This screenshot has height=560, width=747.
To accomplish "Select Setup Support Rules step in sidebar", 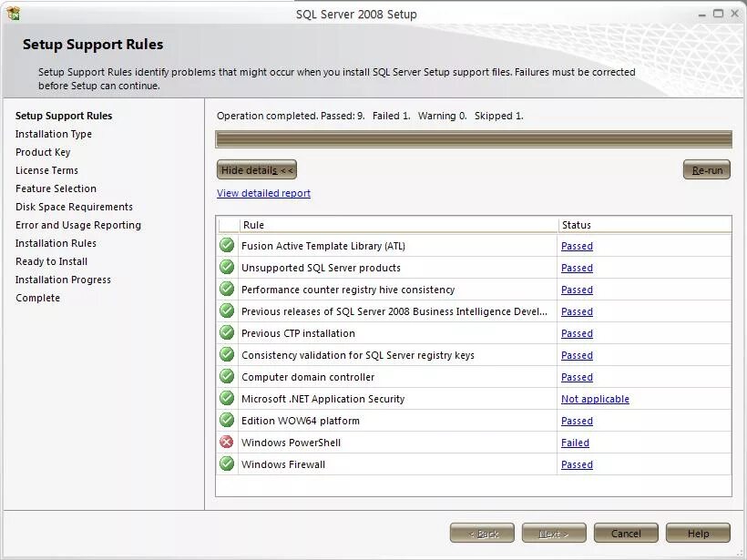I will [64, 116].
